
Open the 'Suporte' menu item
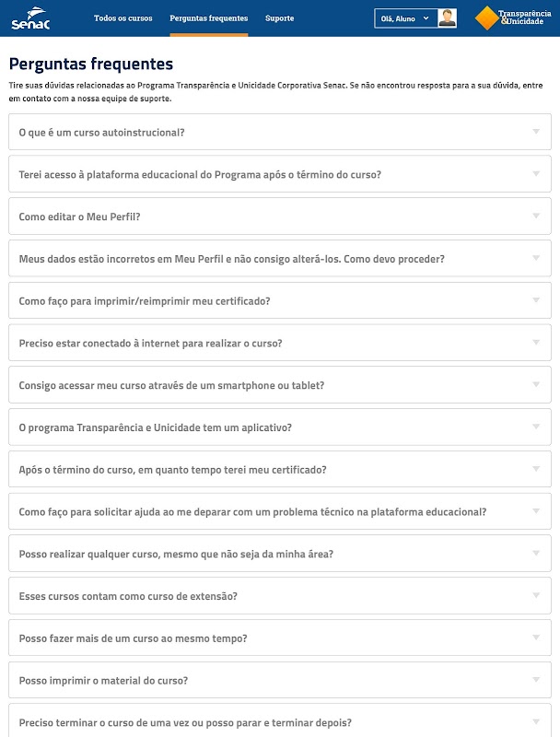(x=279, y=18)
